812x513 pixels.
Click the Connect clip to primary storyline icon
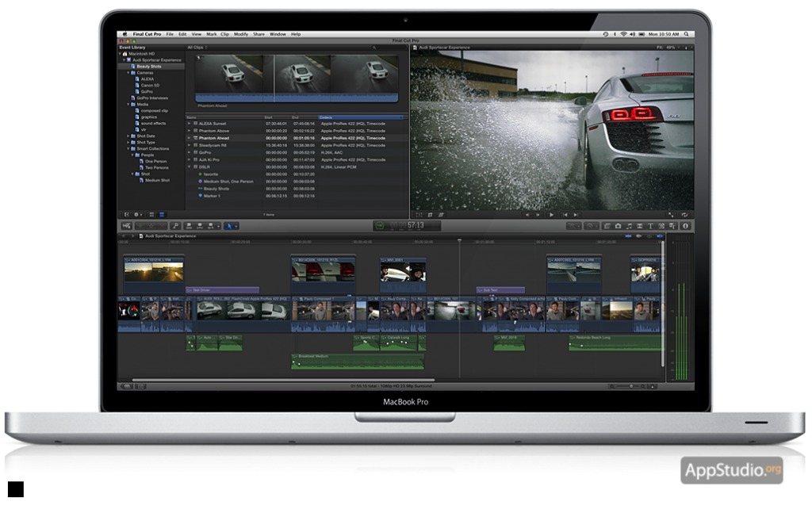[189, 226]
